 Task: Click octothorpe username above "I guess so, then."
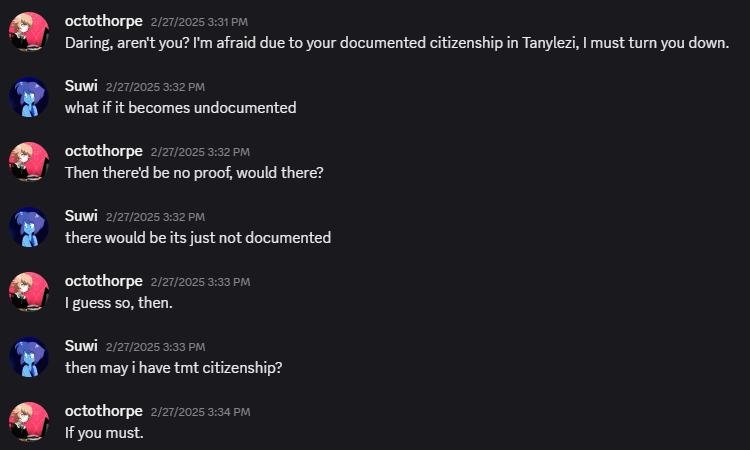coord(103,280)
